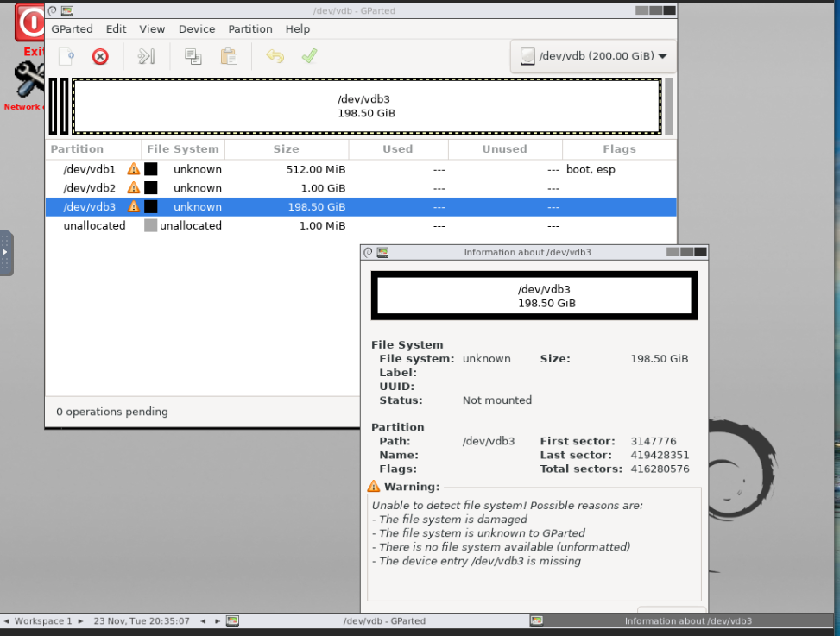Viewport: 840px width, 636px height.
Task: Click the gray swatch of the unallocated row
Action: 150,225
